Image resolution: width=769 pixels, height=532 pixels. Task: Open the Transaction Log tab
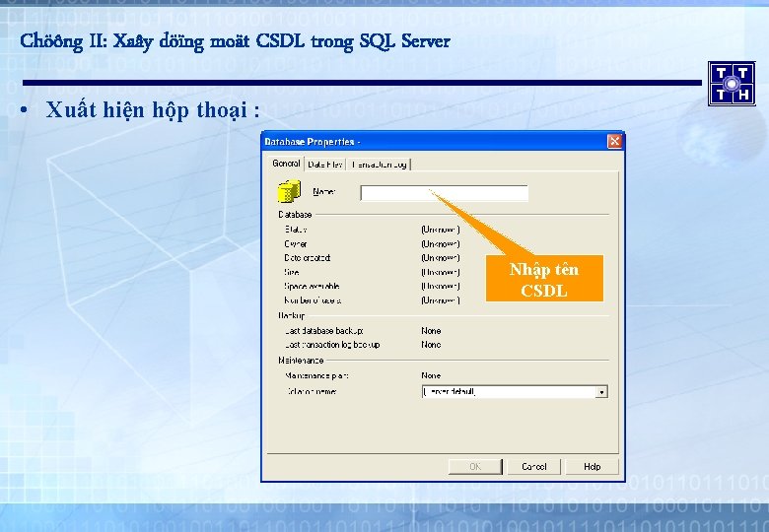380,165
